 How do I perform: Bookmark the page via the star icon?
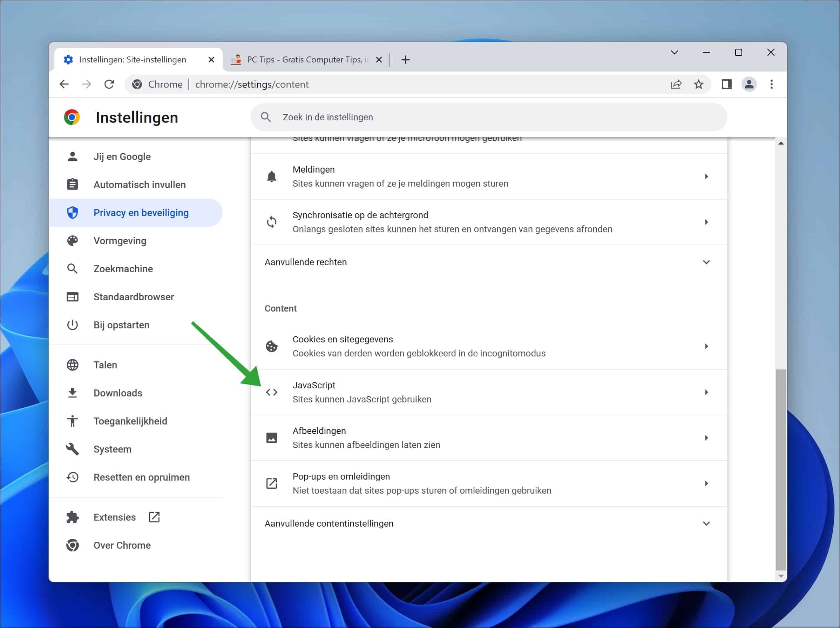tap(698, 84)
